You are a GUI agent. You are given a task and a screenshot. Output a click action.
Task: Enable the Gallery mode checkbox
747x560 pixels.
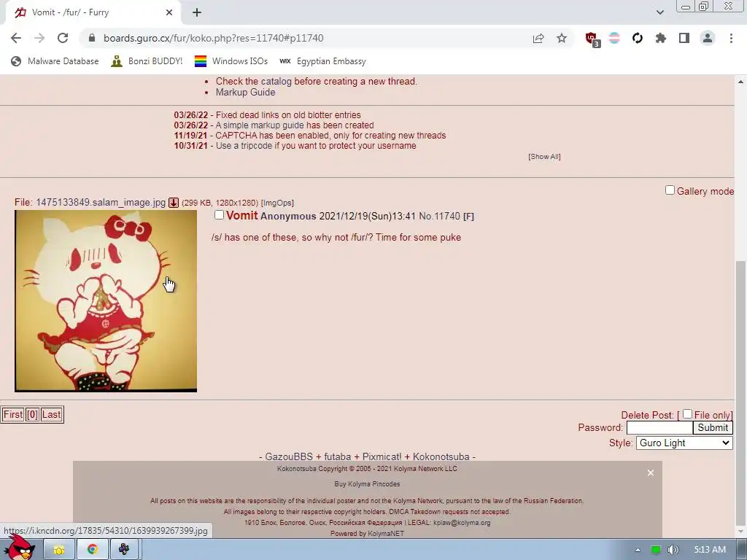[670, 190]
